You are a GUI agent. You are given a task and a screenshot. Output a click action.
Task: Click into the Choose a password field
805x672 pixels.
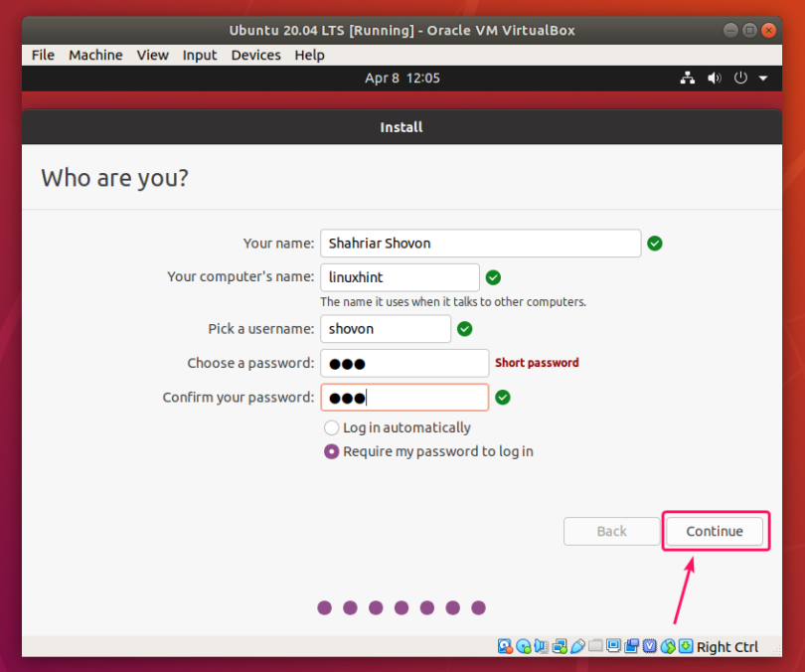point(403,363)
